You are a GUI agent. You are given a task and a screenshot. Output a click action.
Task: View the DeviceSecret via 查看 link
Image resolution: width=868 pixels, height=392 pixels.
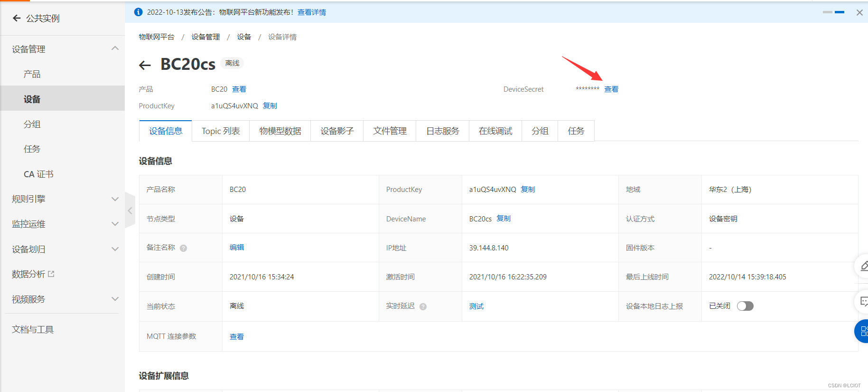point(611,89)
